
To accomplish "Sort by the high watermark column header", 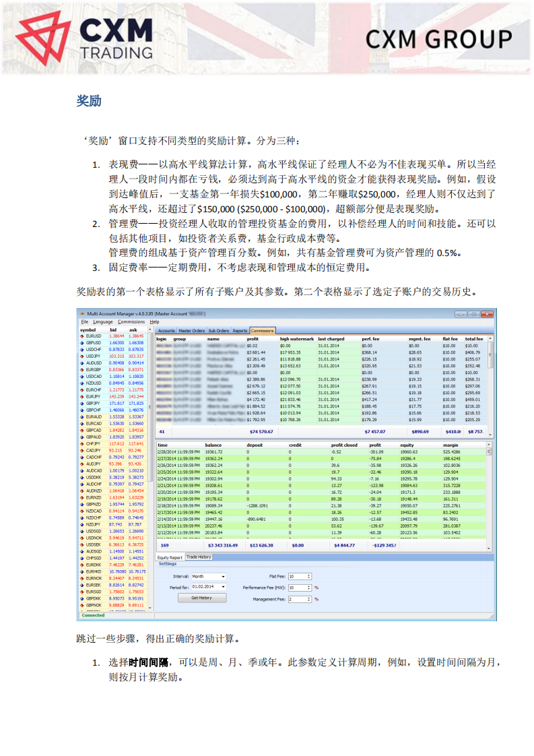I will [x=297, y=339].
